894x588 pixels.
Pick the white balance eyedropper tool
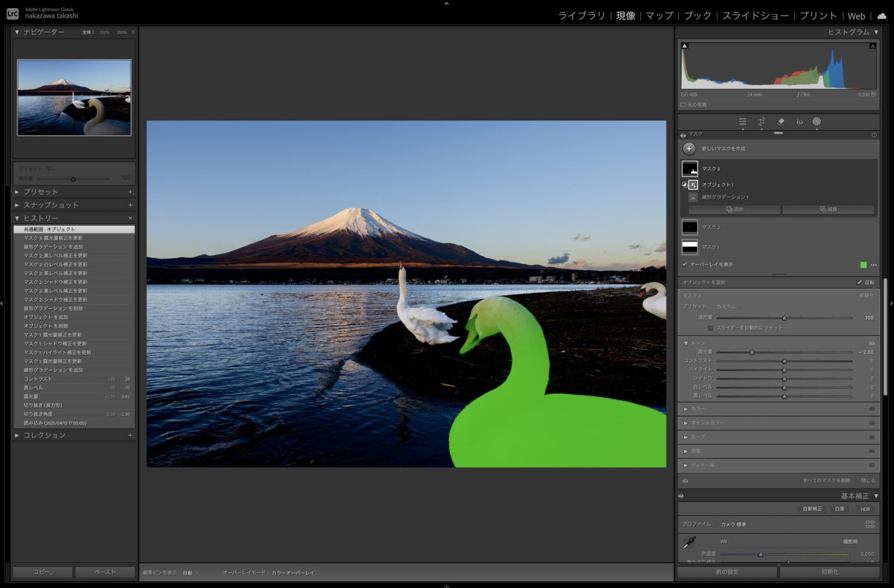click(689, 543)
